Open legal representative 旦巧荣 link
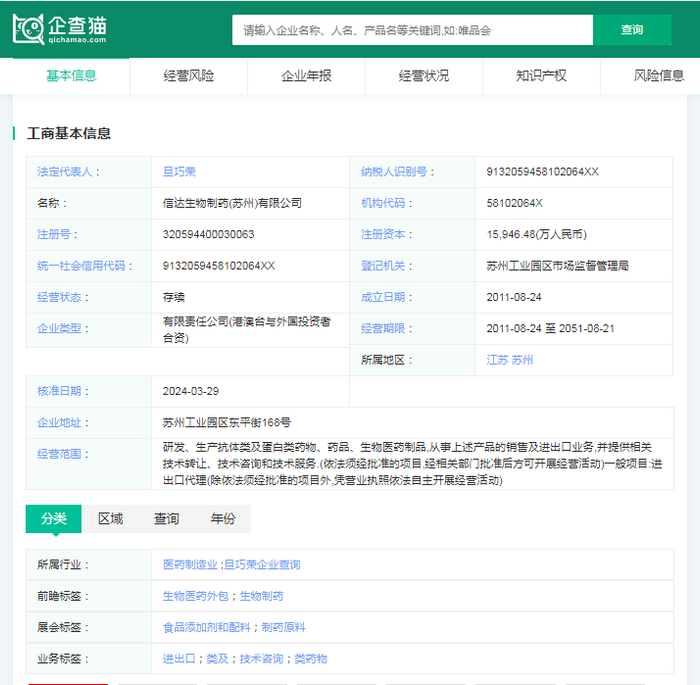Image resolution: width=700 pixels, height=685 pixels. click(179, 172)
